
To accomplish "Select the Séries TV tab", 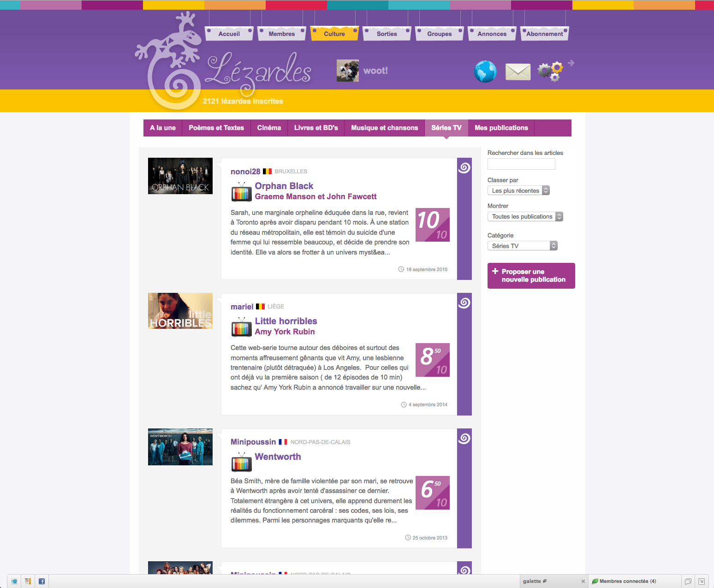I will (446, 128).
